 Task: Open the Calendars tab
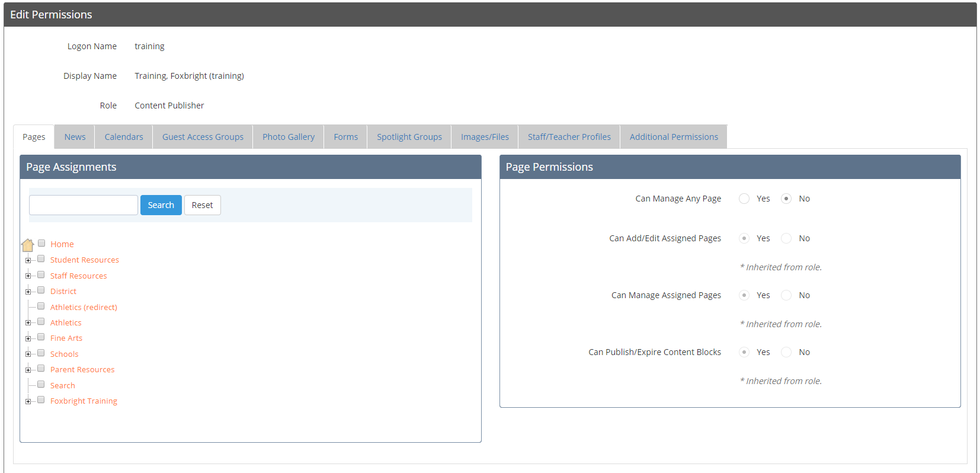(124, 137)
